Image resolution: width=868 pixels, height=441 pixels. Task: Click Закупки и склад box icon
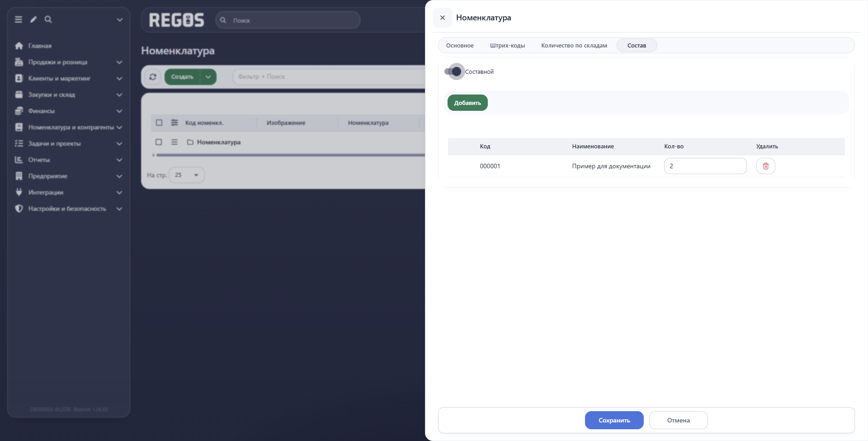[19, 95]
